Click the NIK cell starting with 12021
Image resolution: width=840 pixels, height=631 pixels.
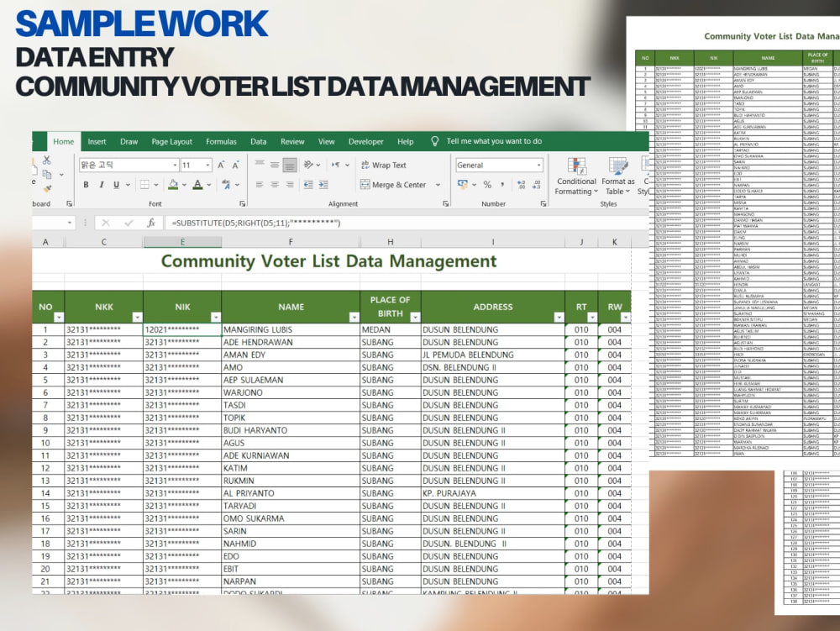[182, 329]
